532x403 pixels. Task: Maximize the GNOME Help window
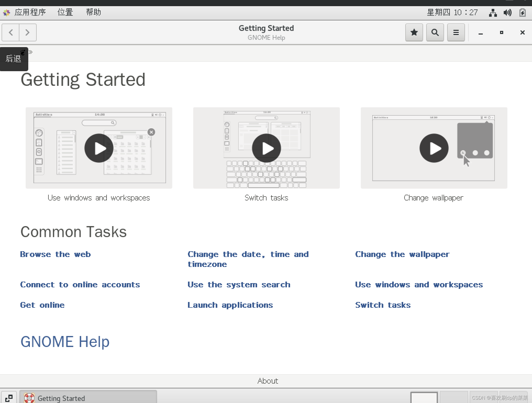[x=501, y=32]
